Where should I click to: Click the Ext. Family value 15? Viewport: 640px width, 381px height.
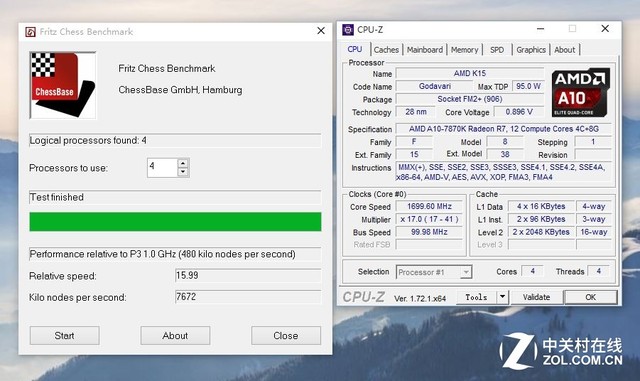click(414, 154)
